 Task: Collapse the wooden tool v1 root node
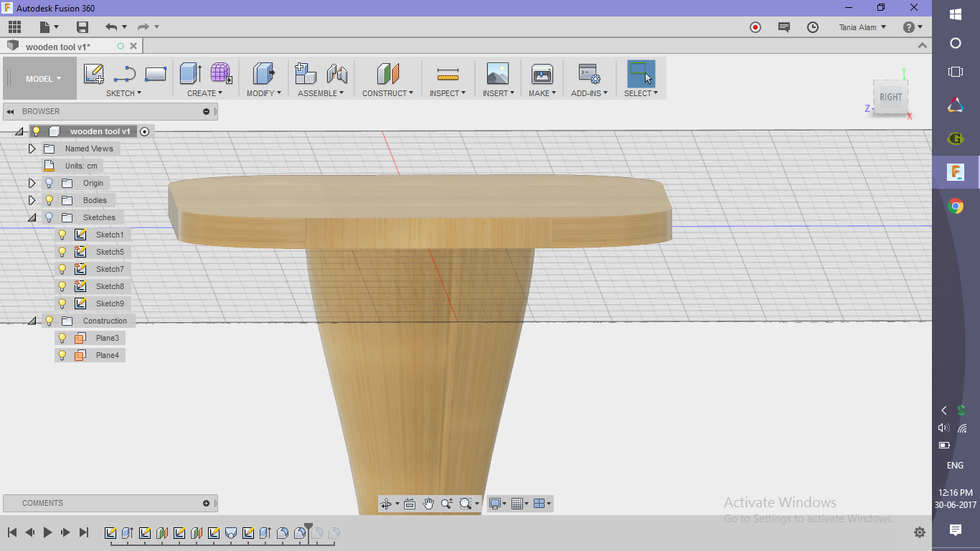pos(19,131)
